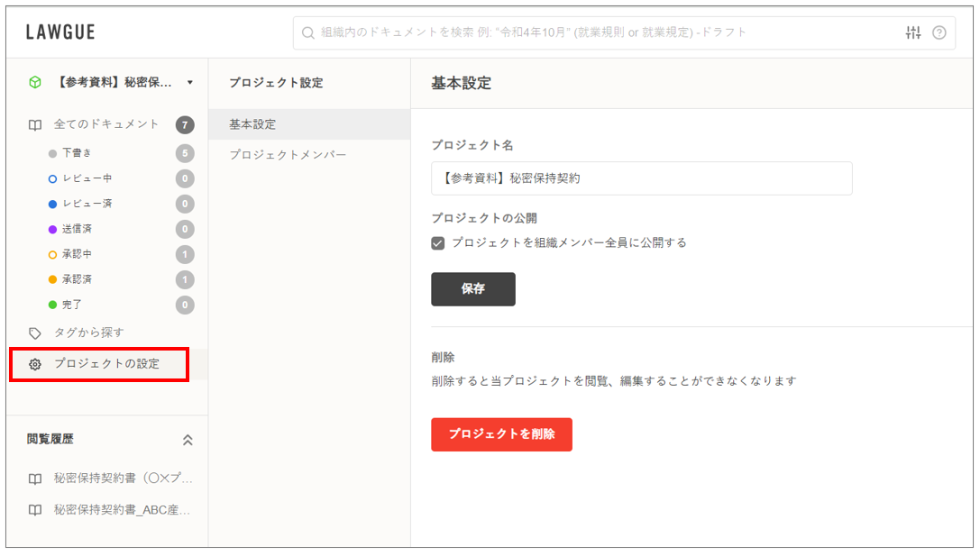Collapse the 閲覧履歴 section
Image resolution: width=980 pixels, height=556 pixels.
tap(188, 440)
